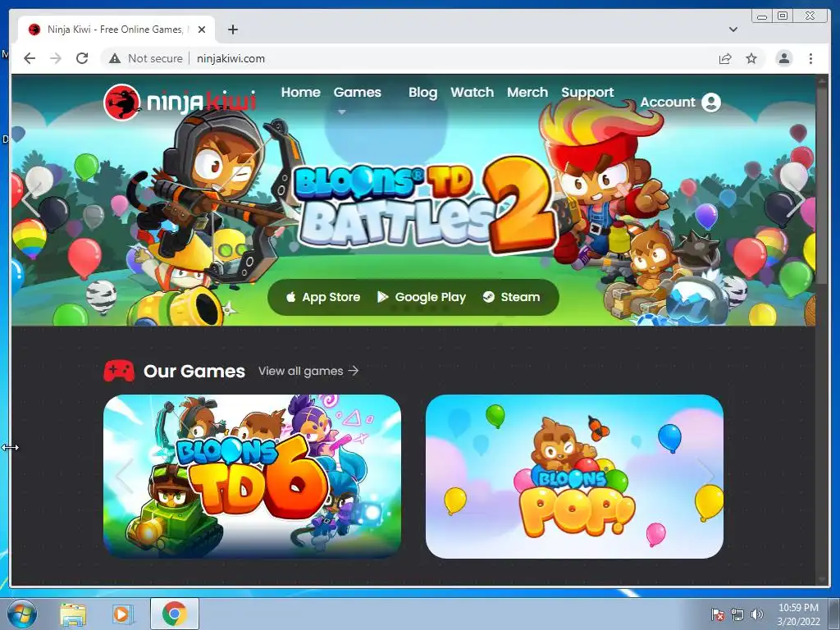This screenshot has width=840, height=630.
Task: Open the Support nav link
Action: 587,92
